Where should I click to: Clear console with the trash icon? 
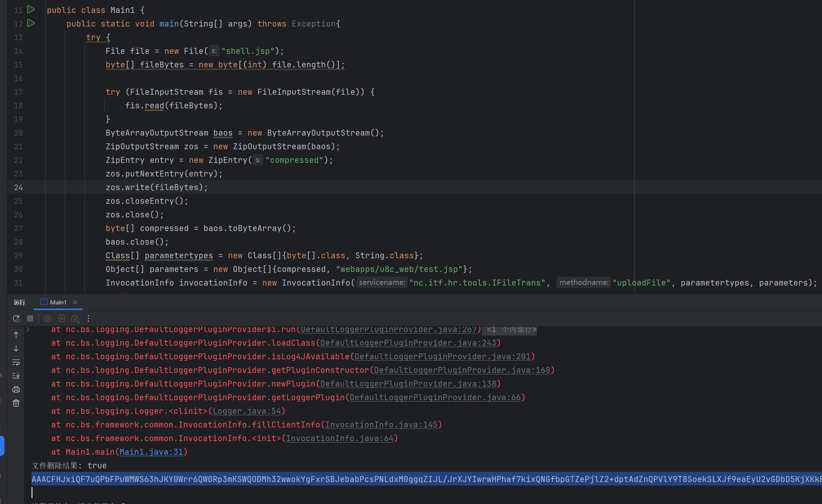click(16, 403)
